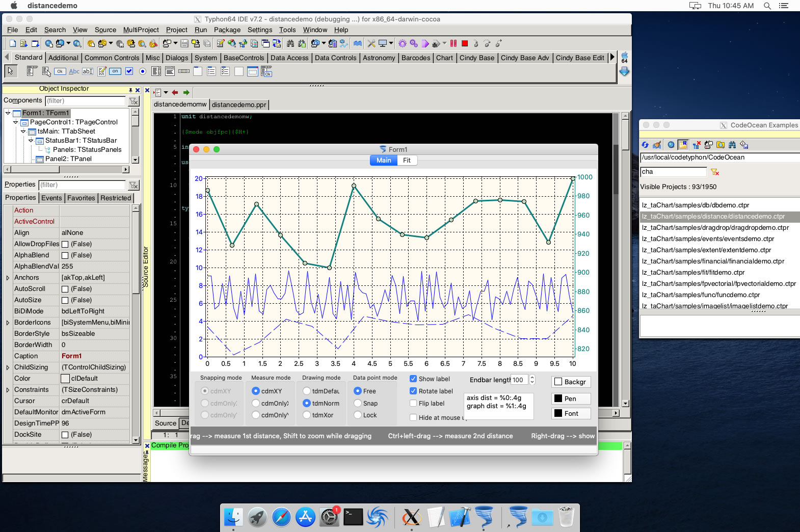The width and height of the screenshot is (800, 532).
Task: Select lz_taChart/samples/fit/fitdemo.ctpr in list
Action: pos(719,272)
